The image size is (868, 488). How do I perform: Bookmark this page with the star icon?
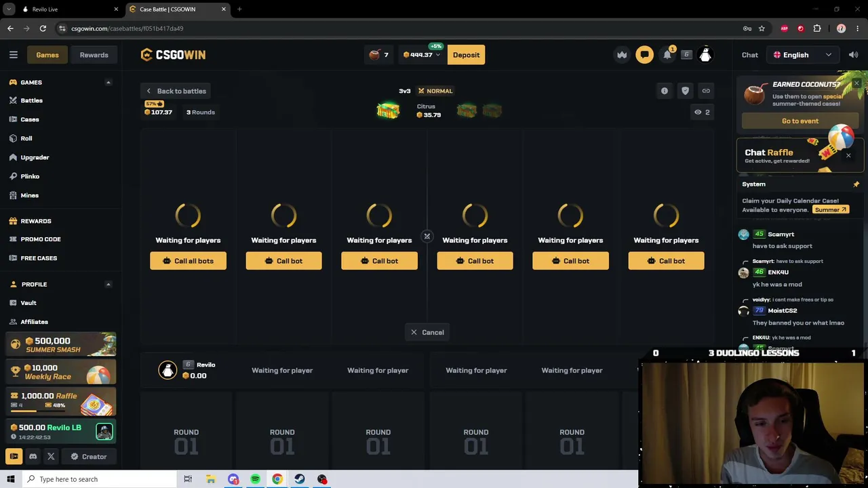click(x=762, y=28)
